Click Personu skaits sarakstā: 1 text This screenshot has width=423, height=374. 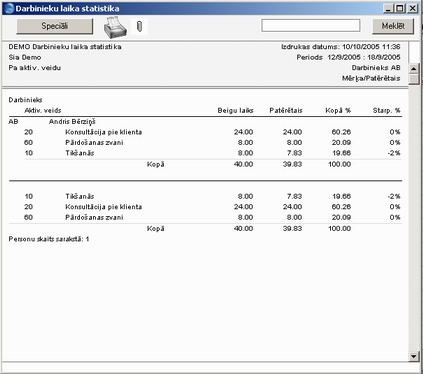click(49, 239)
